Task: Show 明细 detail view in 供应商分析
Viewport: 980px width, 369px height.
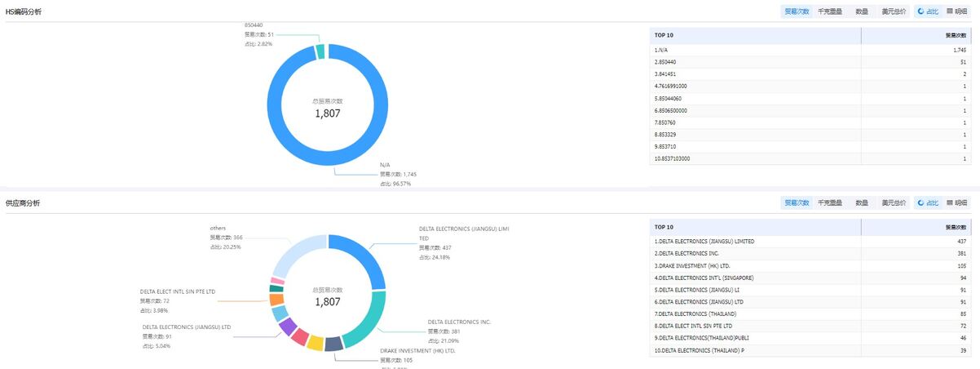Action: pos(956,202)
